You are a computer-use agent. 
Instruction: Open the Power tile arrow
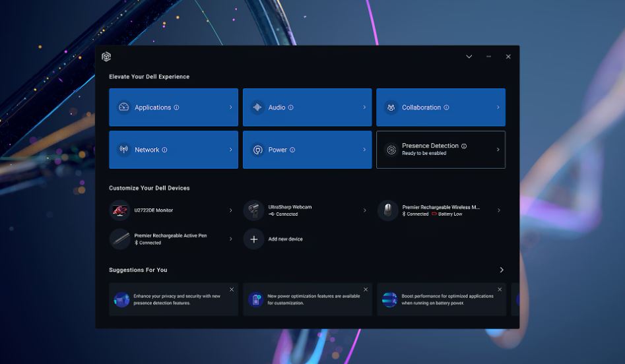(364, 150)
